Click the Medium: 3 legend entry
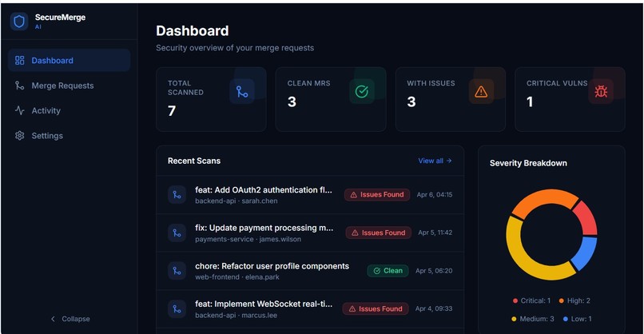 click(533, 319)
